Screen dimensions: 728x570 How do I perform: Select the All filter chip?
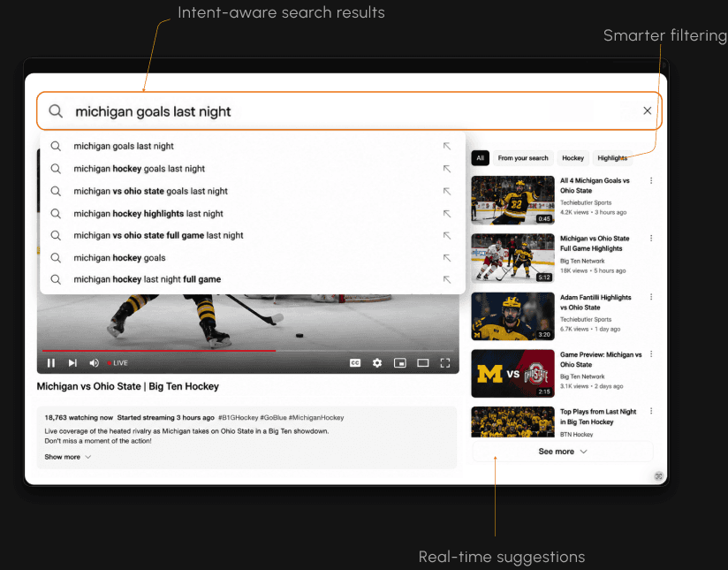point(480,158)
